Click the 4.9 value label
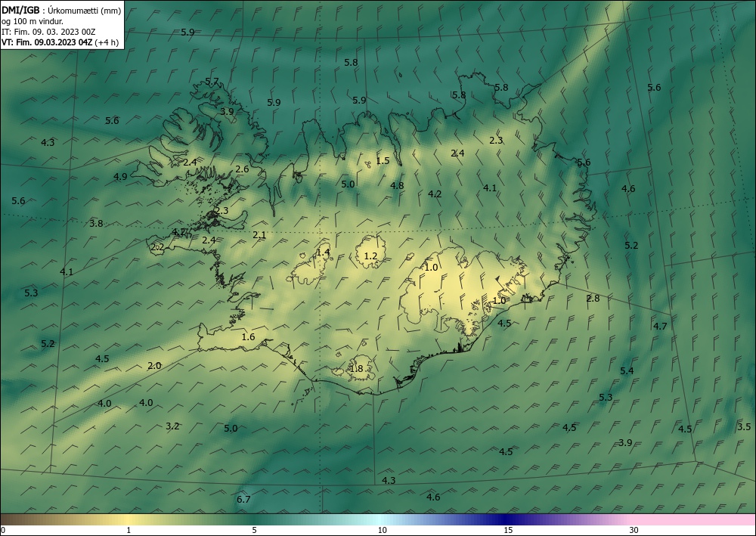 click(120, 177)
